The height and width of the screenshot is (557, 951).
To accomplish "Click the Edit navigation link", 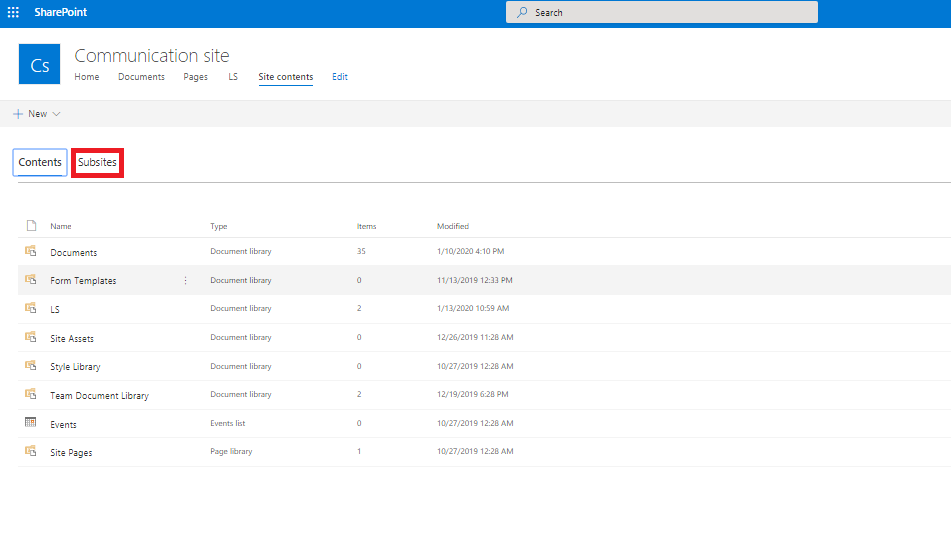I will (x=340, y=76).
